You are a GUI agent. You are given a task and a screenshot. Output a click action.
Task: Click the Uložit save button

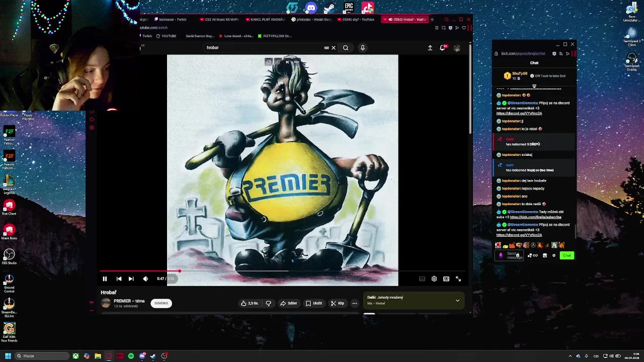[314, 303]
